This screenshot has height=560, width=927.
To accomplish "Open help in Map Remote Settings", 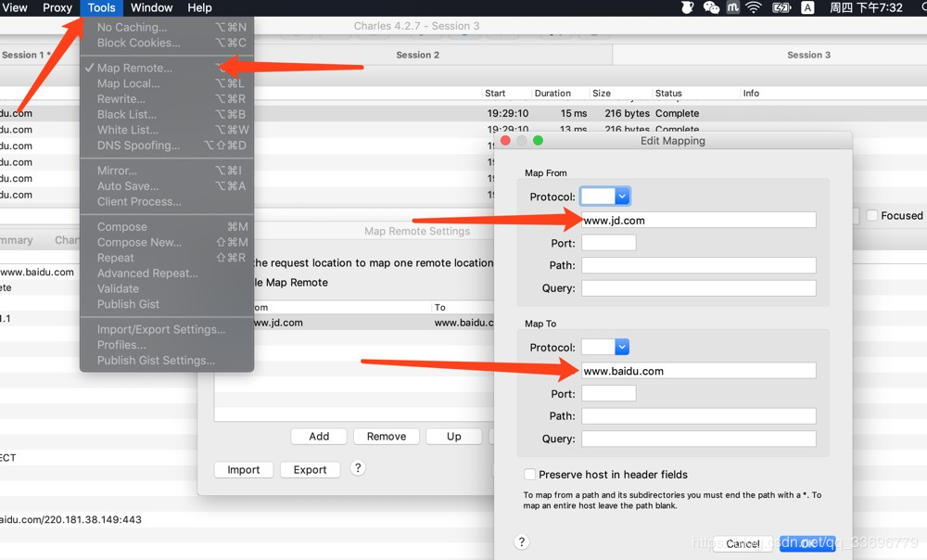I will pos(358,468).
